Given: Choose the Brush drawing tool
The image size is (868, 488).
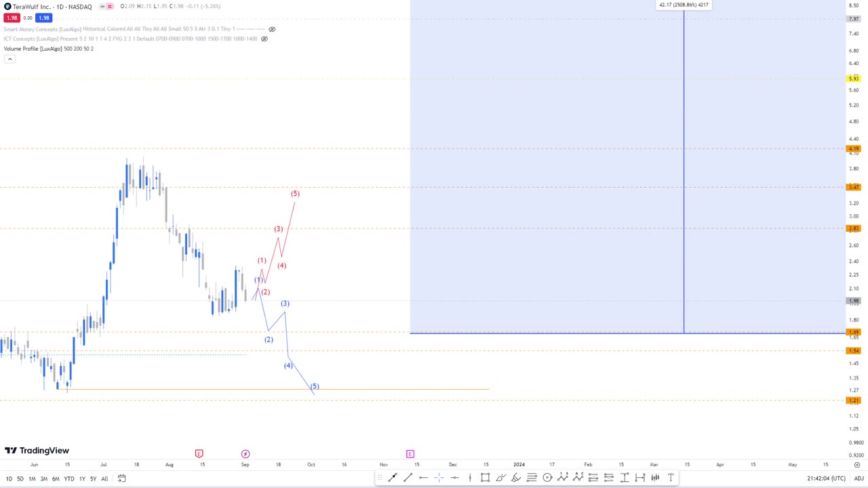Looking at the screenshot, I should (500, 478).
